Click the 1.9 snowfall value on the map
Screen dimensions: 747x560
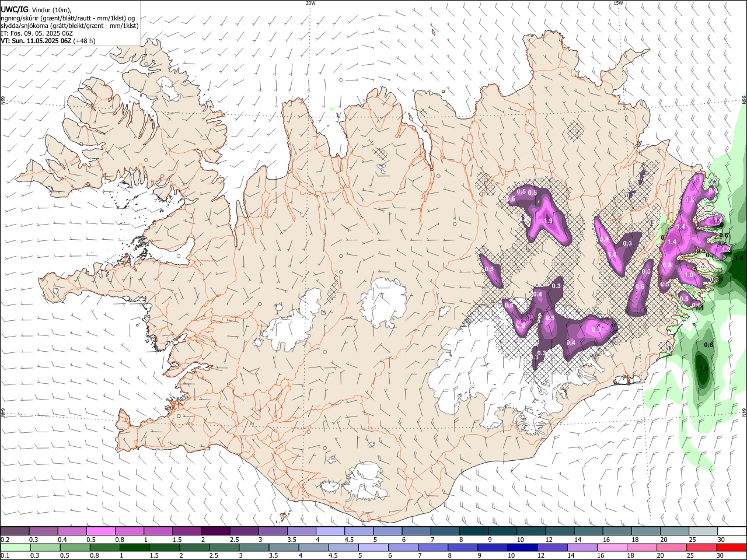pos(548,221)
